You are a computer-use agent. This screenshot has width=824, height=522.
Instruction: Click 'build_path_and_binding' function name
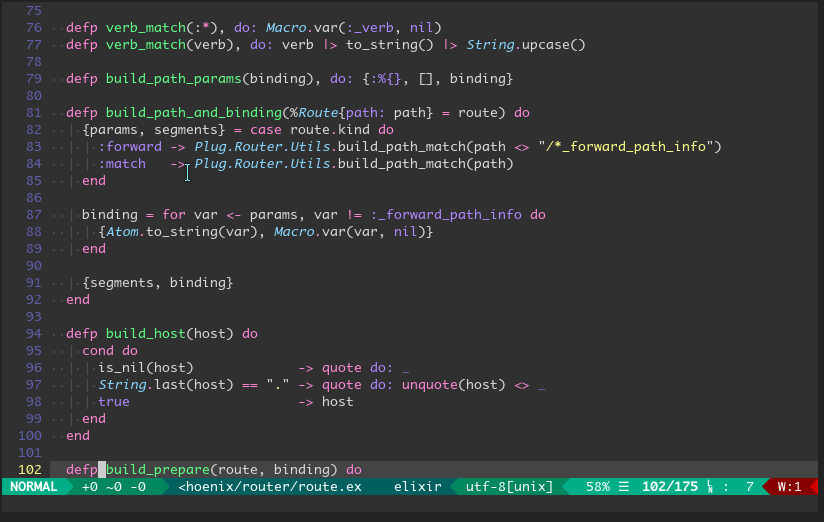194,112
